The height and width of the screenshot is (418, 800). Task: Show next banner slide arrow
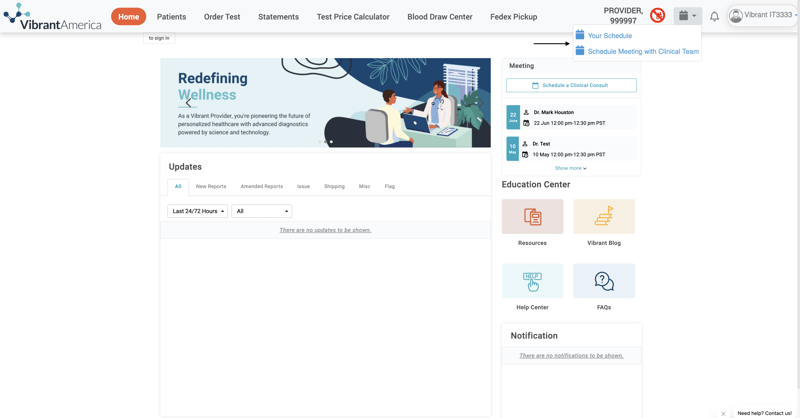[480, 103]
